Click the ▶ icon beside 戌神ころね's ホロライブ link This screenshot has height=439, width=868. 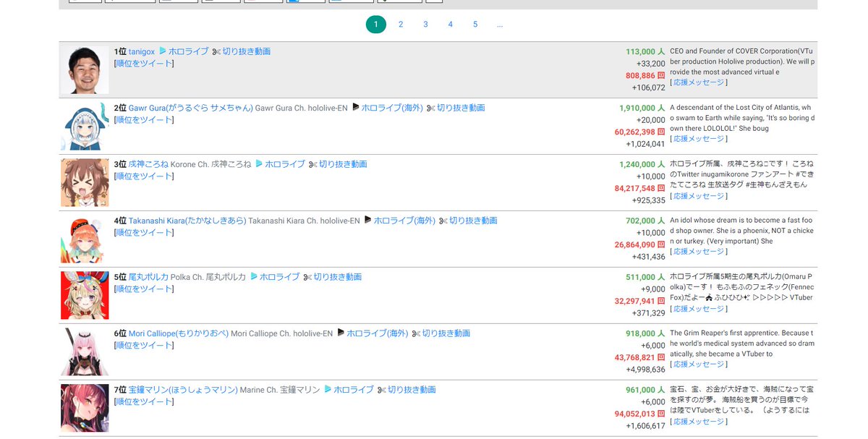(259, 163)
